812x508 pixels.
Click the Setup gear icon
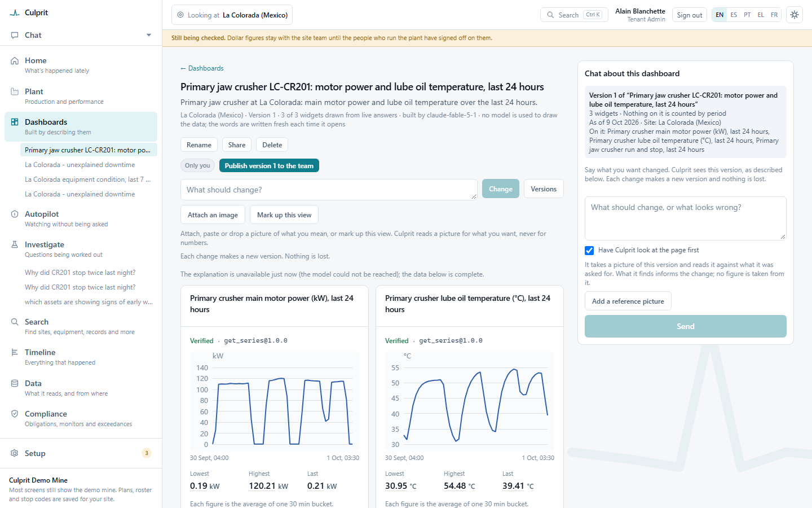[x=15, y=453]
